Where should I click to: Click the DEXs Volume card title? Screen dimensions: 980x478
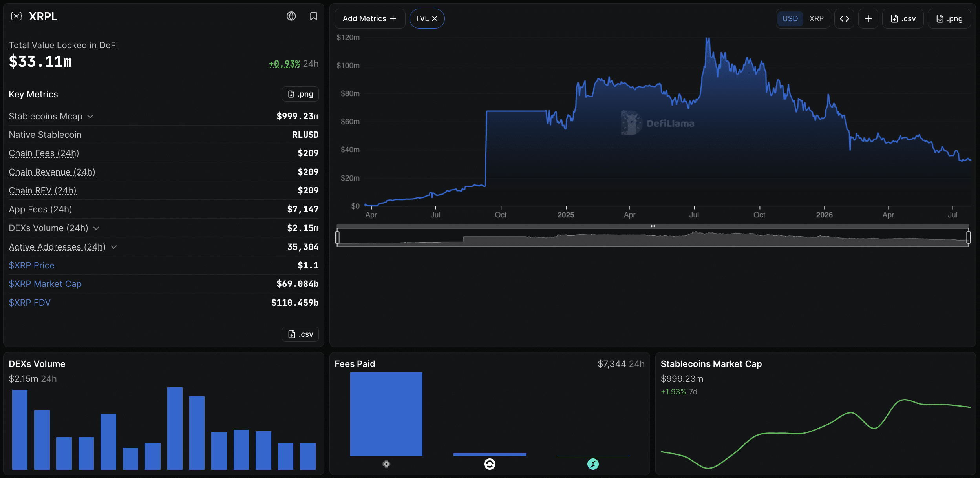point(37,364)
